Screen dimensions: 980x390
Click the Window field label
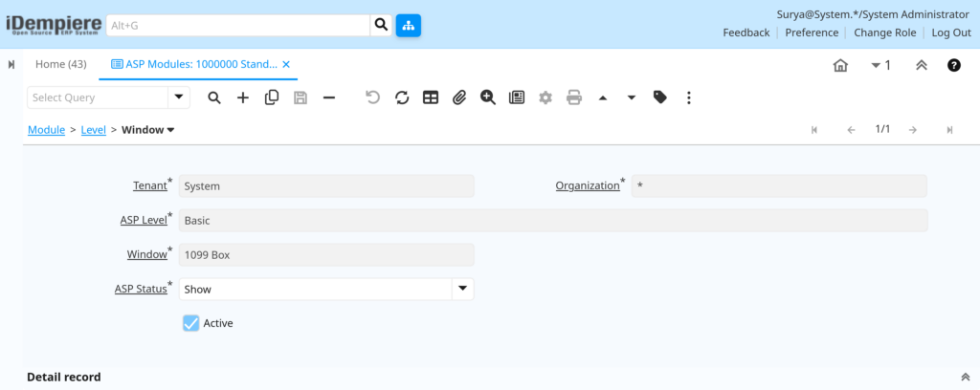coord(146,254)
